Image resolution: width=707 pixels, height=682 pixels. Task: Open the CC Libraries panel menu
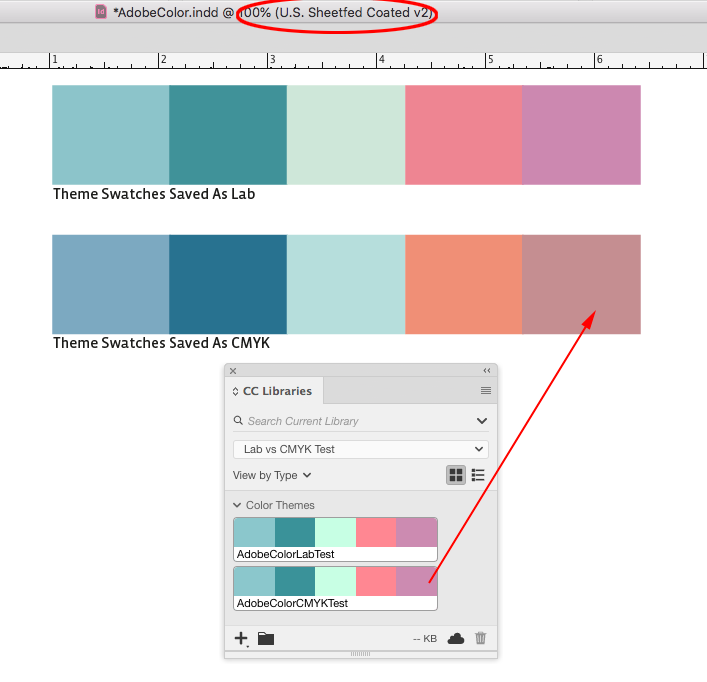click(x=486, y=391)
